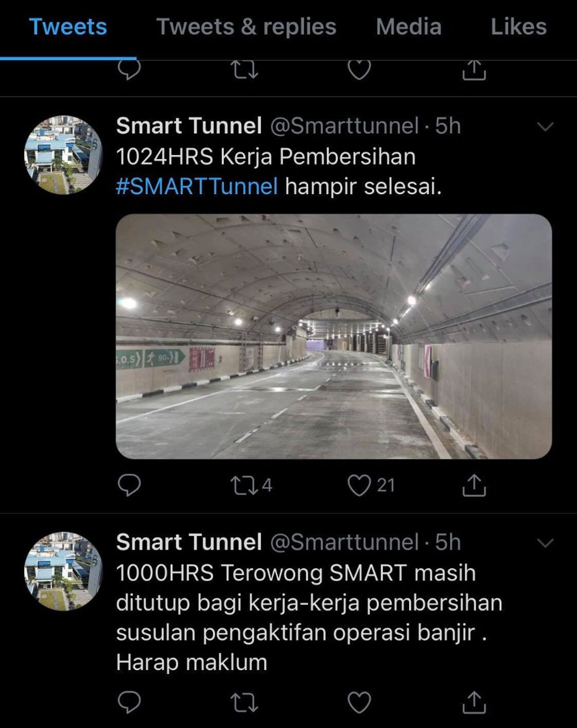Reply to the 1000HRS Terowong SMART tweet
Image resolution: width=577 pixels, height=728 pixels.
(129, 702)
